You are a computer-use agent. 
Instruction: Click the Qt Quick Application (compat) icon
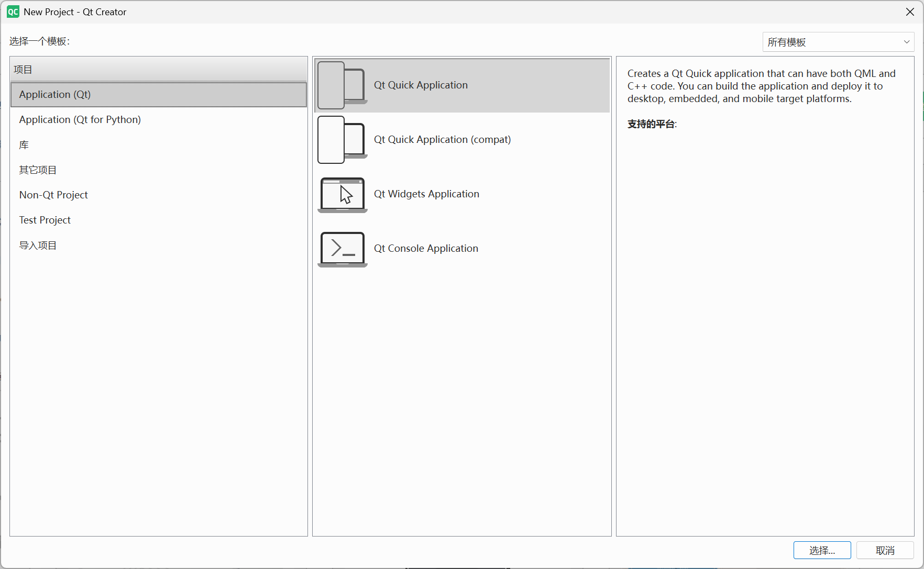(342, 140)
